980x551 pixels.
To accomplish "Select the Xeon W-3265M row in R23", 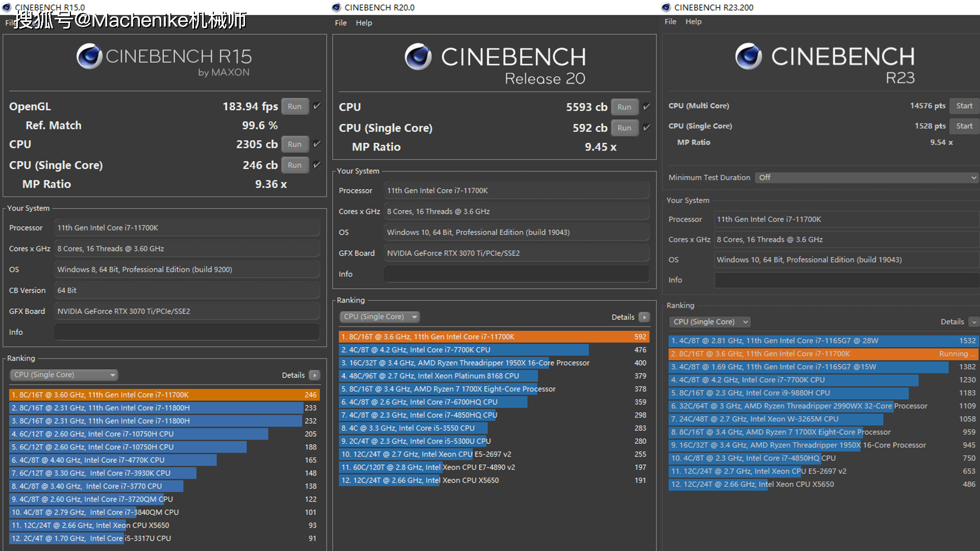I will (x=824, y=419).
